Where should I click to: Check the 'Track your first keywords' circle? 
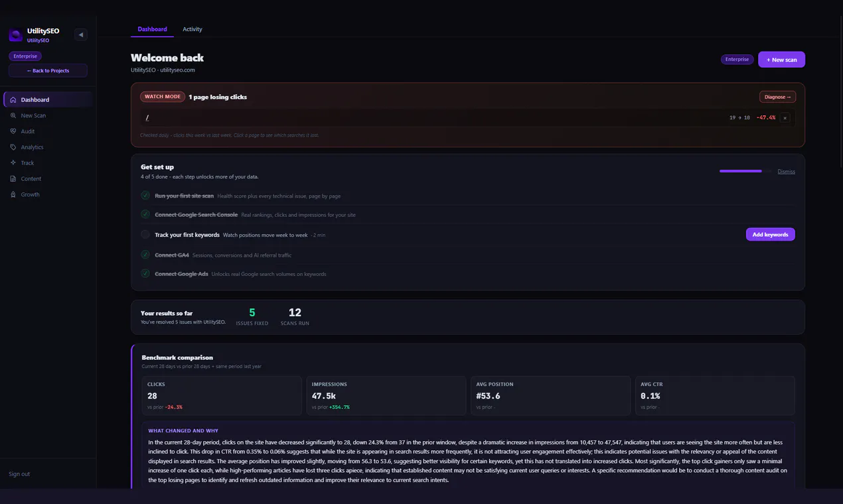coord(145,234)
